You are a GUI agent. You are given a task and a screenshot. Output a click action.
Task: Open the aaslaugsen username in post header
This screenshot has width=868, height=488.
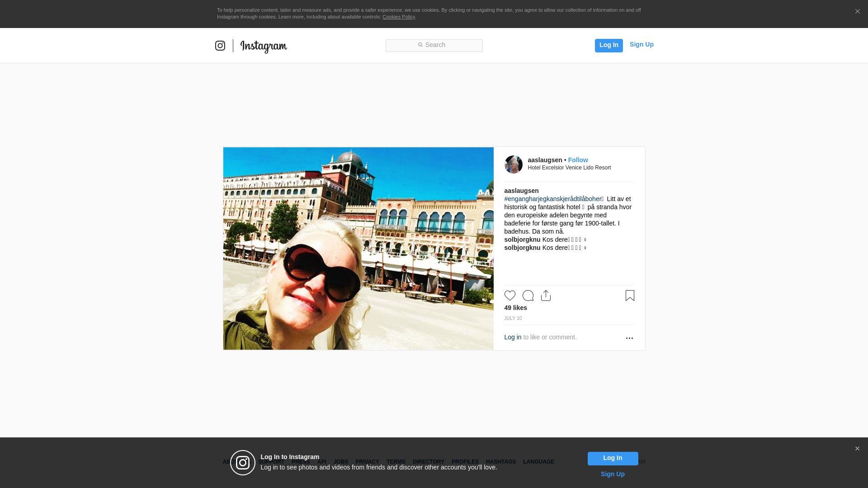(x=545, y=160)
